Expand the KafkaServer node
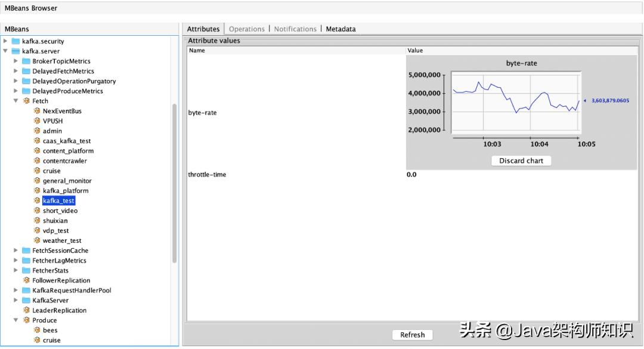 [16, 300]
